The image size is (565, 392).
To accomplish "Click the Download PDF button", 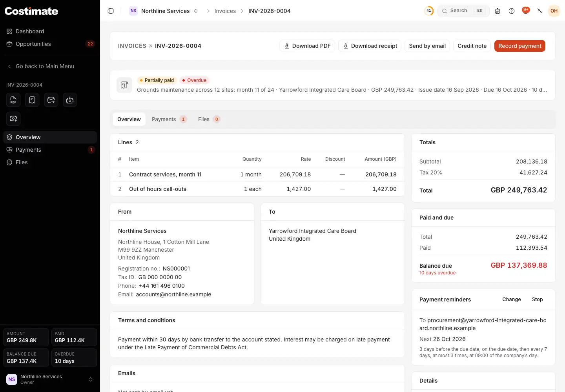I will [307, 46].
